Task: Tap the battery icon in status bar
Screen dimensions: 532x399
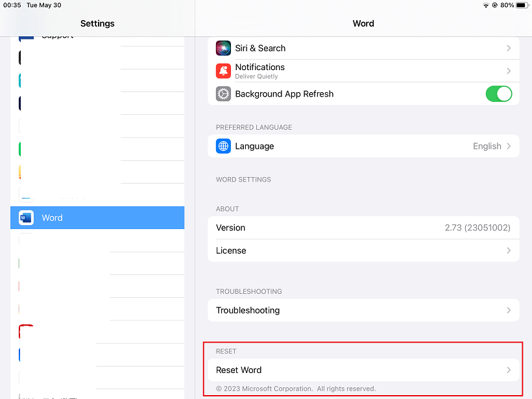Action: 522,5
